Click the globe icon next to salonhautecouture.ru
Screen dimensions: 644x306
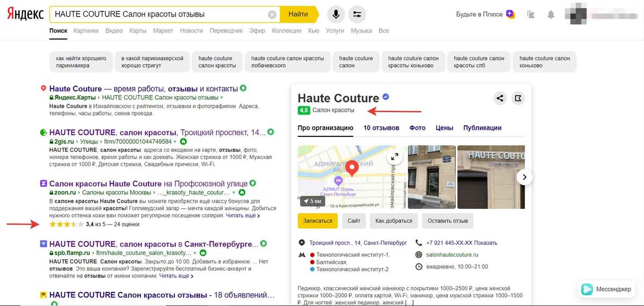[x=419, y=254]
